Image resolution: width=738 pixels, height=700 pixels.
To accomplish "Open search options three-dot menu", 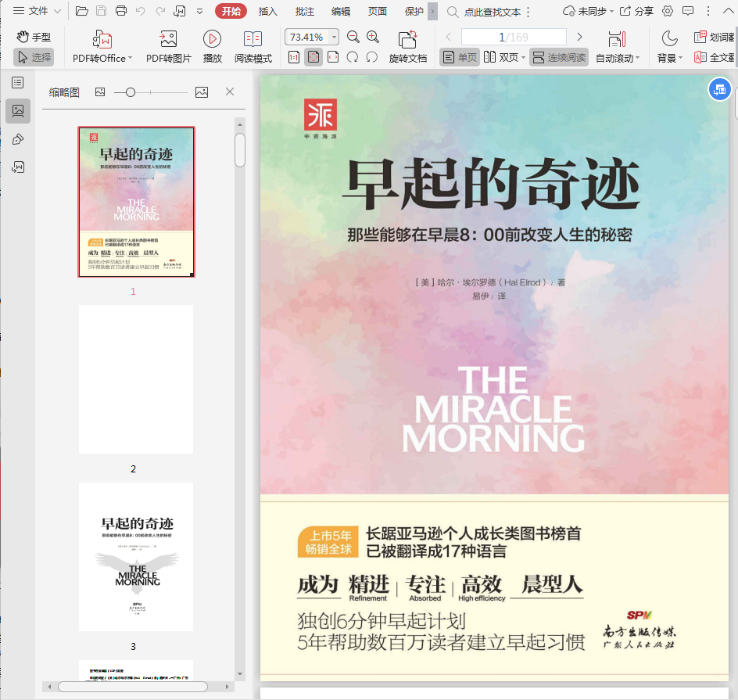I will pyautogui.click(x=528, y=12).
